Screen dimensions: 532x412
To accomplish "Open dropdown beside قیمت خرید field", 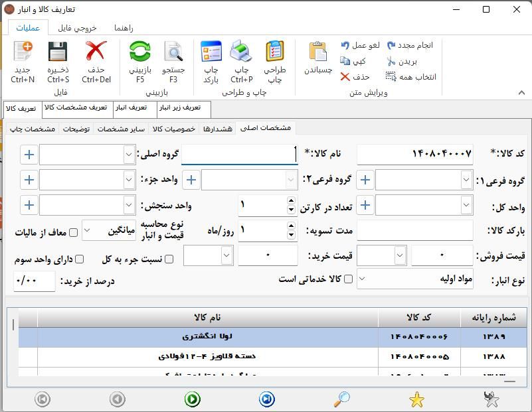I will tap(226, 255).
